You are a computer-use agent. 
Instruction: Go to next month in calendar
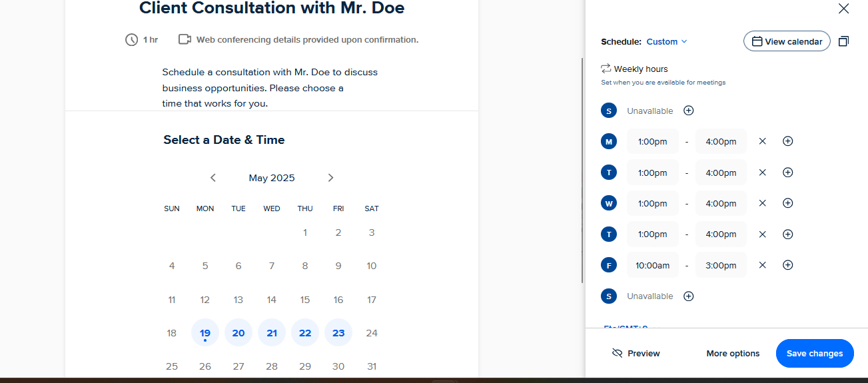tap(330, 178)
